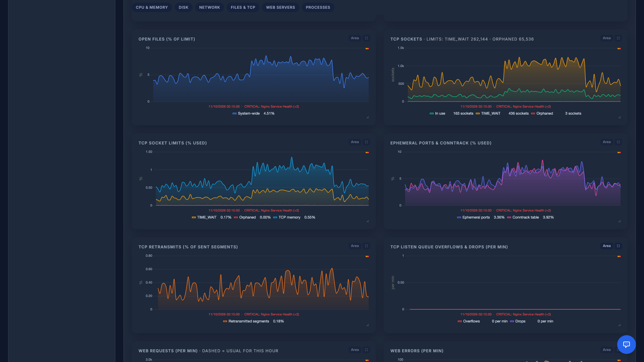Toggle Area mode on Ephemeral Ports chart

click(x=607, y=142)
